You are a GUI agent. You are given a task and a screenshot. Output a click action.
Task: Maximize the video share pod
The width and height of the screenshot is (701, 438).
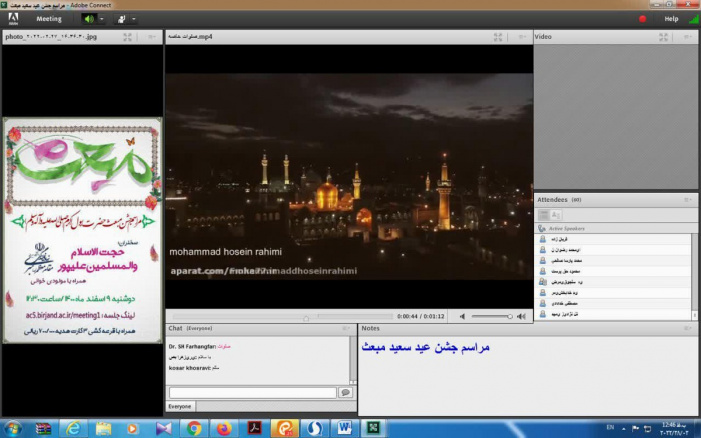point(497,37)
